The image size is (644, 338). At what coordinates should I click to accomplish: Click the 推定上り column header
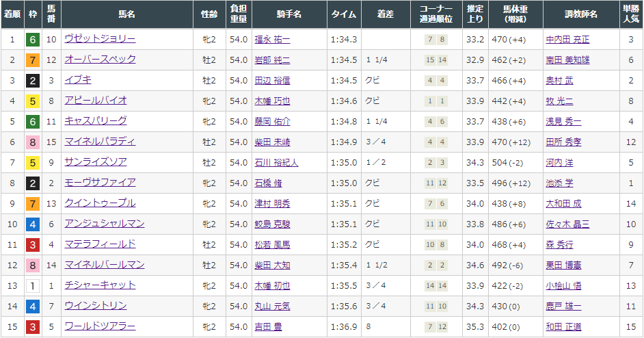click(x=475, y=14)
